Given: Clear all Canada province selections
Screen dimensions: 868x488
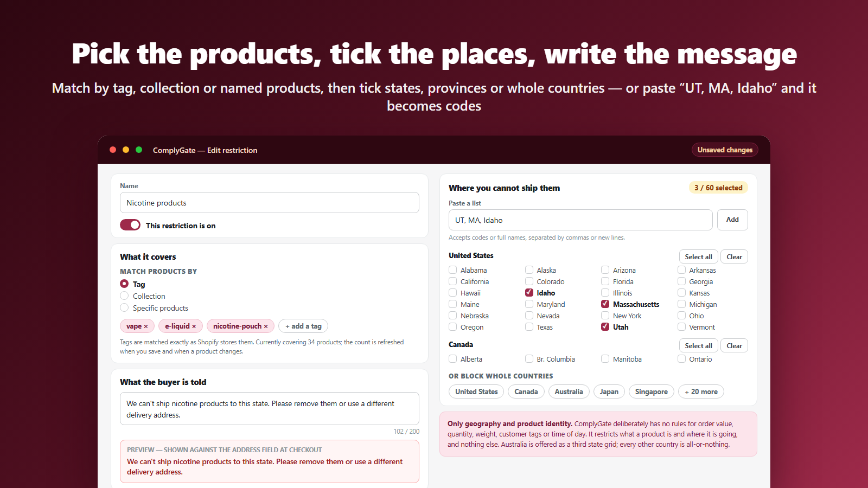Looking at the screenshot, I should click(734, 345).
